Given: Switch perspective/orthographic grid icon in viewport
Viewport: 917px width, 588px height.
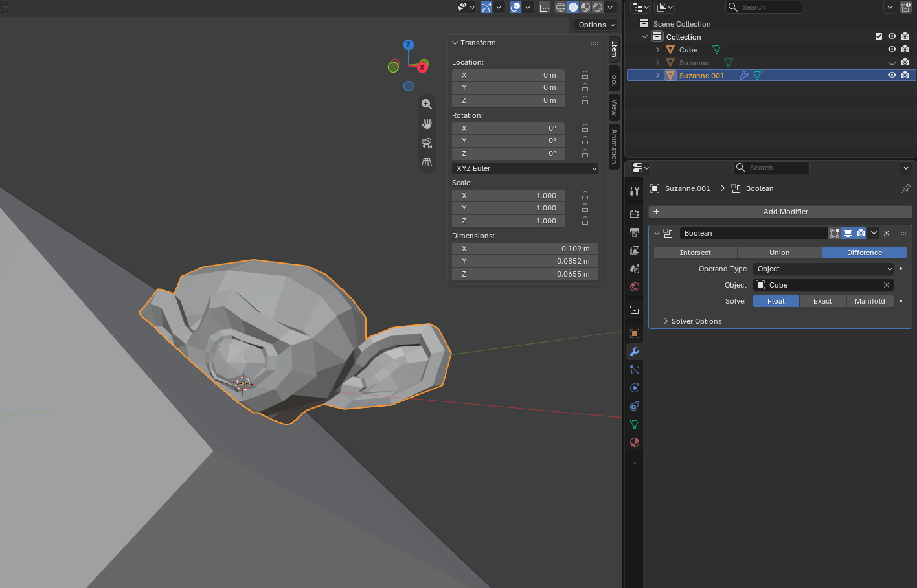Looking at the screenshot, I should (427, 163).
